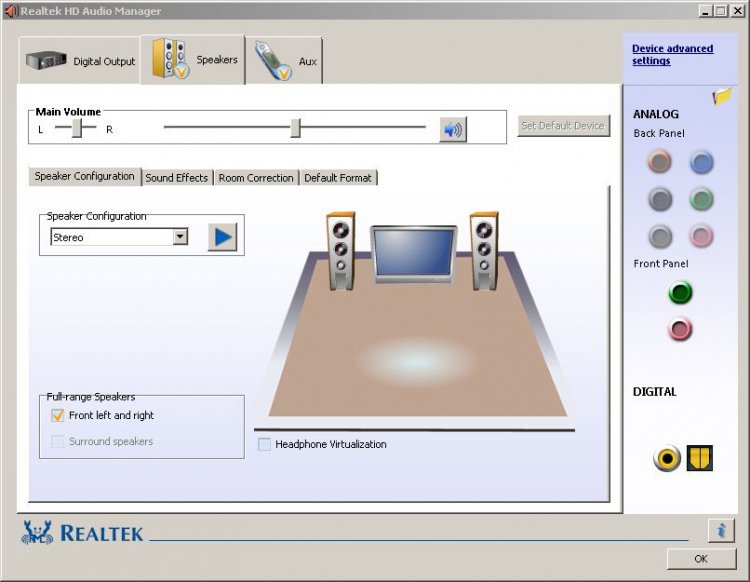Open the Stereo speaker configuration dropdown
Image resolution: width=750 pixels, height=582 pixels.
click(180, 237)
